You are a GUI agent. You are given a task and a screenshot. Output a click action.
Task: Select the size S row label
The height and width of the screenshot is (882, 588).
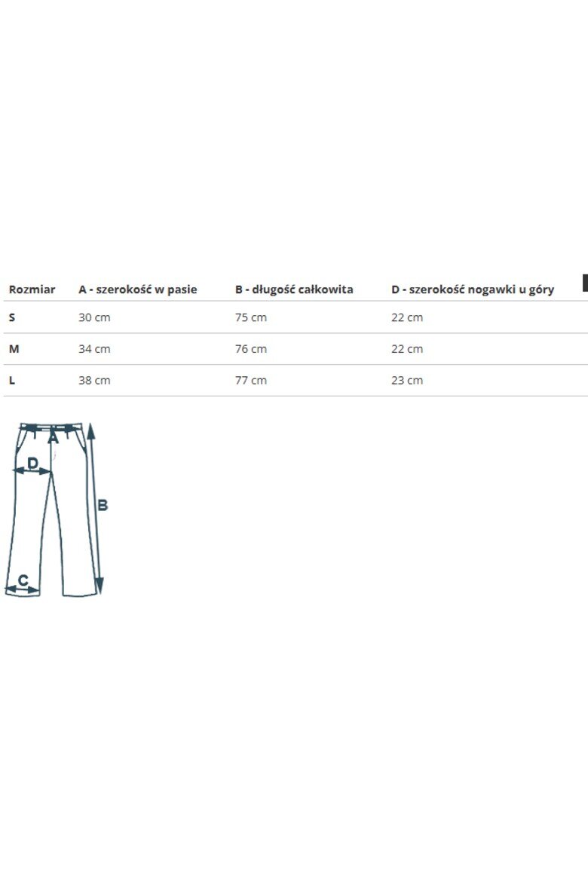click(12, 317)
